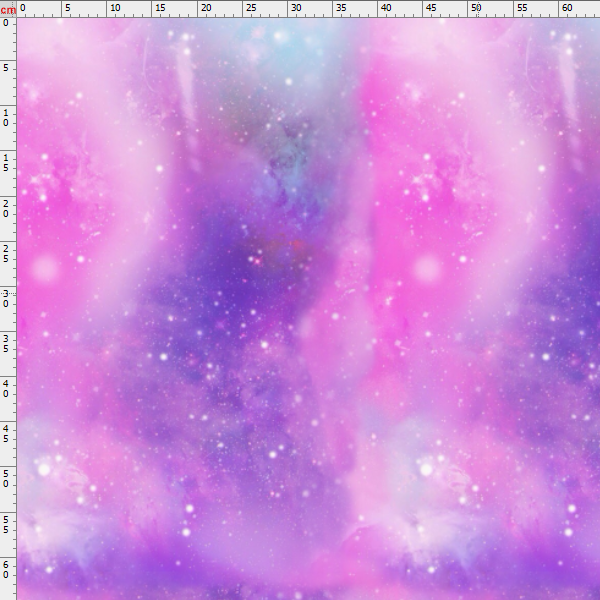
Task: Click the red cm ruler unit corner
Action: point(8,10)
